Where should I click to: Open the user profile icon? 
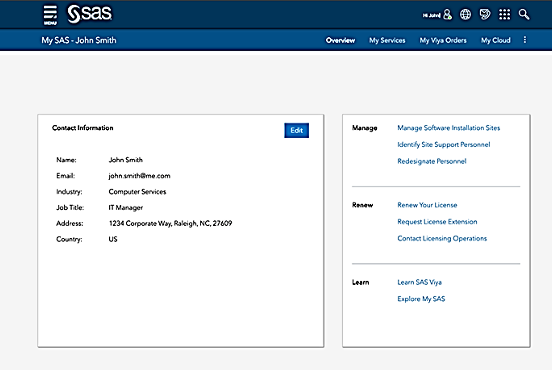click(447, 14)
